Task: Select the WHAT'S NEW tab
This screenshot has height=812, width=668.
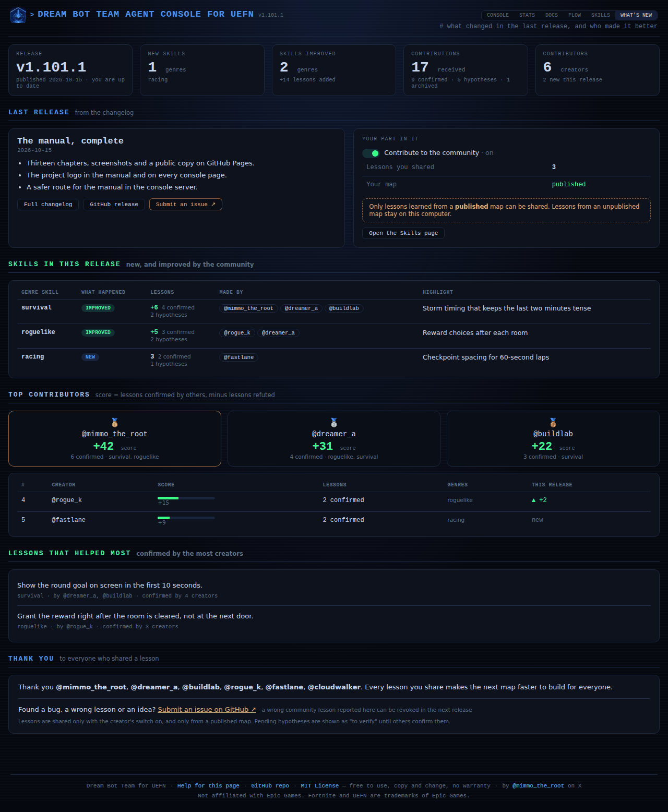Action: tap(636, 15)
